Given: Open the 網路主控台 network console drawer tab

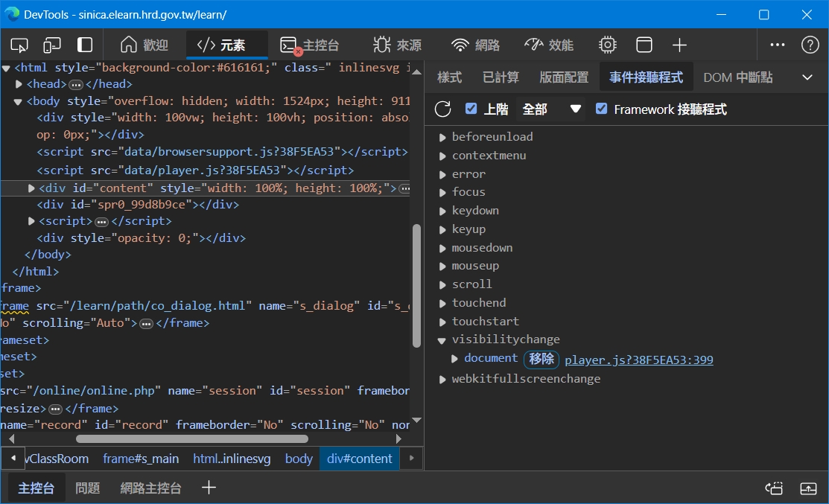Looking at the screenshot, I should pyautogui.click(x=150, y=488).
